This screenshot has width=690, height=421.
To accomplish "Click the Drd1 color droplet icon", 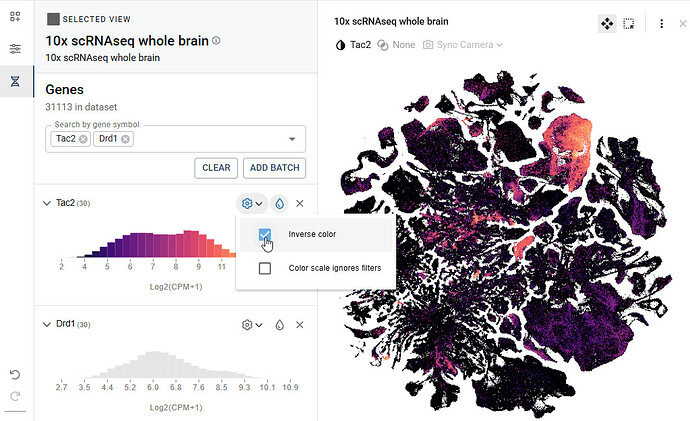I will point(280,325).
